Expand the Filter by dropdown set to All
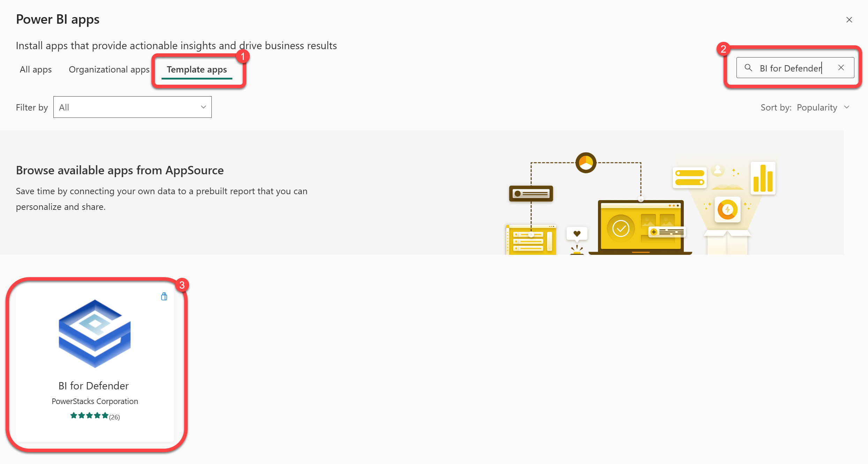 coord(133,107)
